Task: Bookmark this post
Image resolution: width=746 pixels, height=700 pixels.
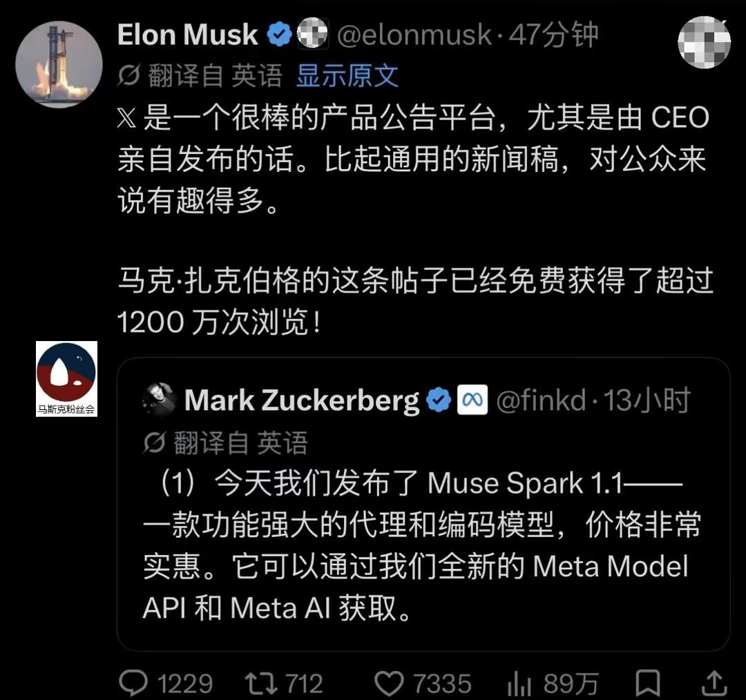Action: (648, 683)
